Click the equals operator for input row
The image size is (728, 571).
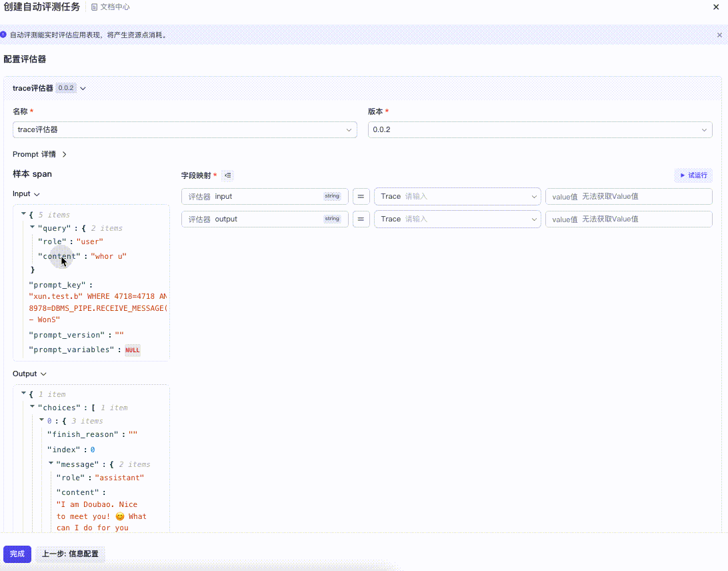click(x=361, y=197)
